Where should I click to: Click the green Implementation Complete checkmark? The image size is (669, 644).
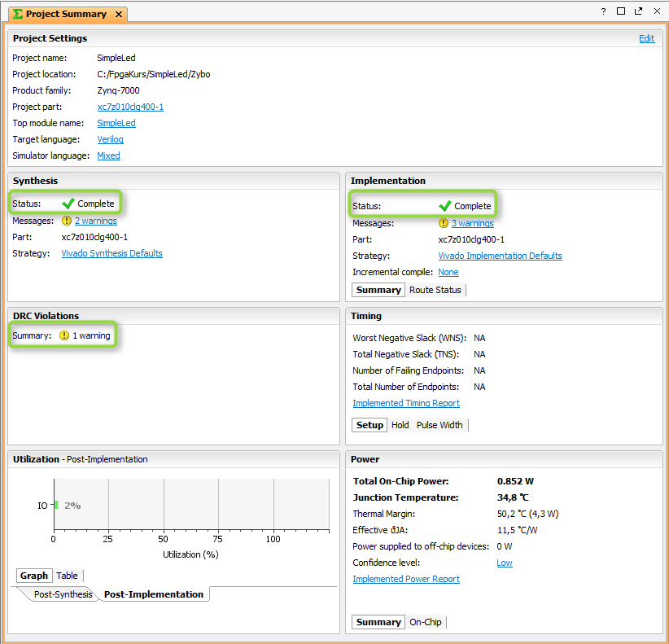coord(445,206)
